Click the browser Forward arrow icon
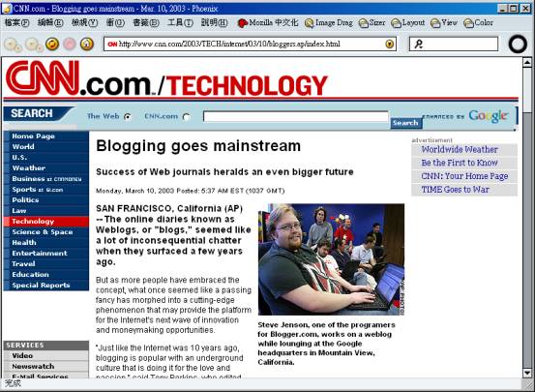 tap(33, 45)
